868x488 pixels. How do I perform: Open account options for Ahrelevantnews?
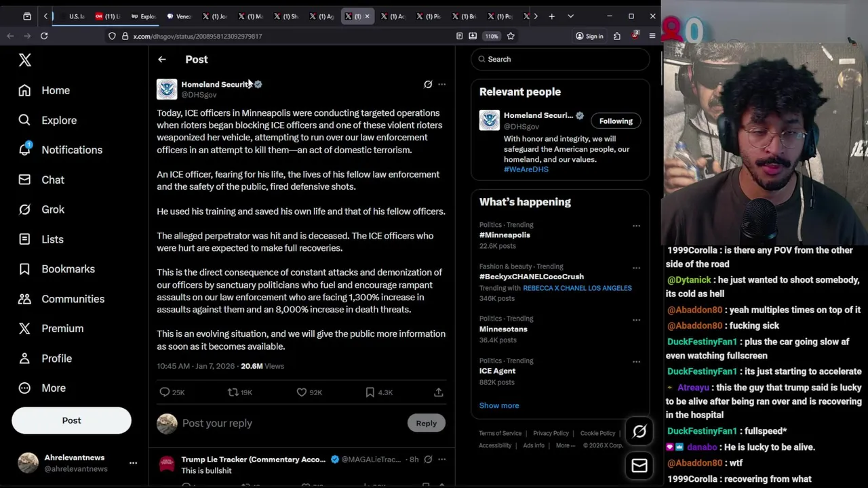(x=133, y=463)
